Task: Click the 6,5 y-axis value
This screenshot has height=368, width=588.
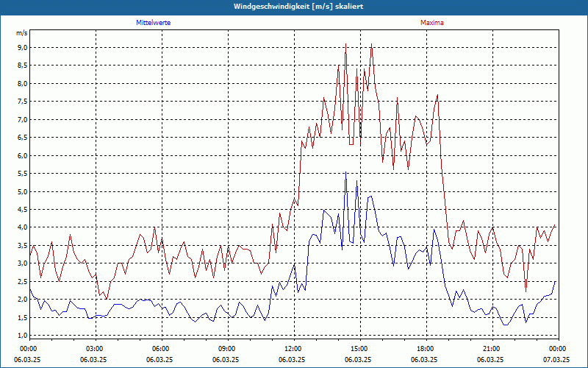Action: point(22,138)
